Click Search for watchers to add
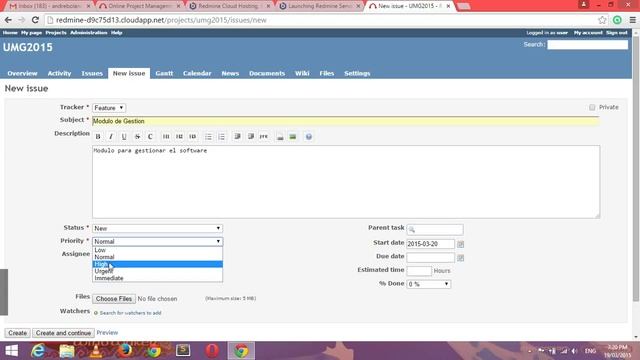This screenshot has height=360, width=640. point(130,313)
